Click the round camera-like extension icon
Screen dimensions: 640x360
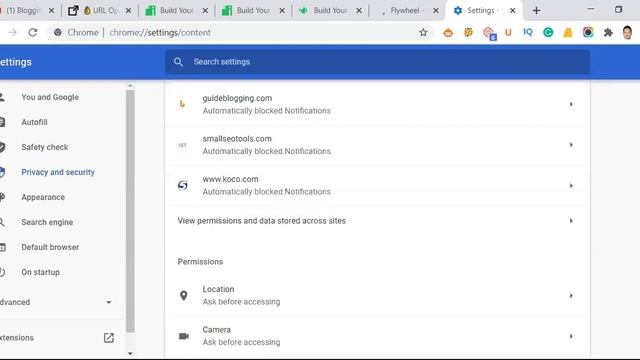tap(588, 32)
